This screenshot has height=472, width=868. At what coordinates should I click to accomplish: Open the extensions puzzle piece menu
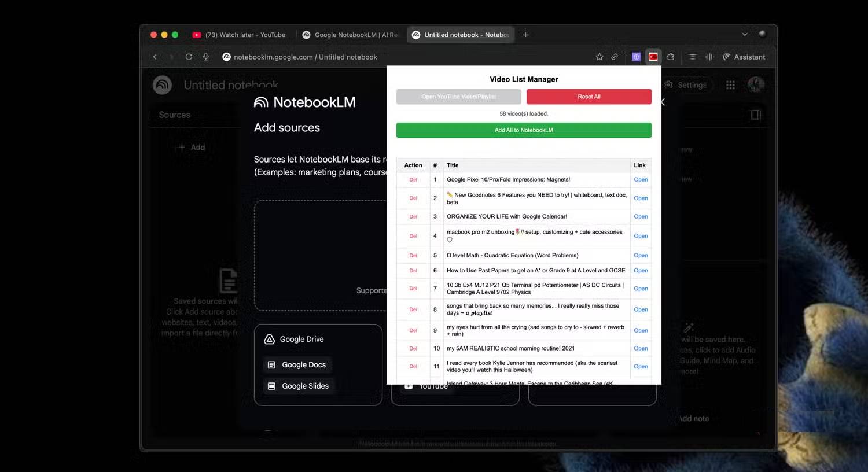tap(670, 57)
